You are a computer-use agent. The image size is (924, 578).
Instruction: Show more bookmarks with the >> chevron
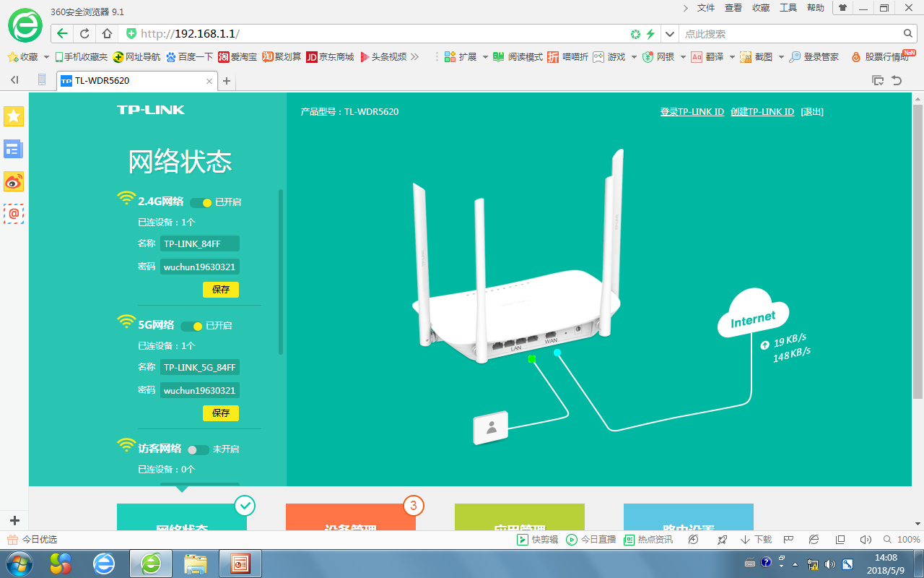click(x=414, y=56)
